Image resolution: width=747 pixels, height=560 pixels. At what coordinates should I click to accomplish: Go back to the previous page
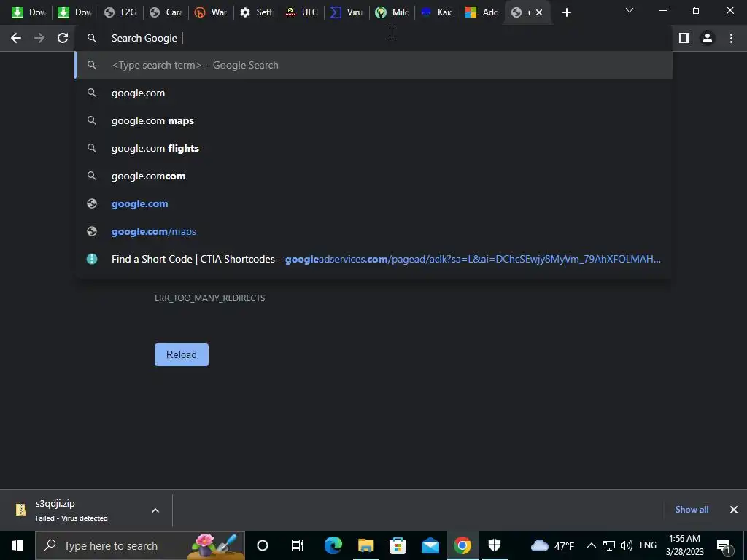(16, 38)
